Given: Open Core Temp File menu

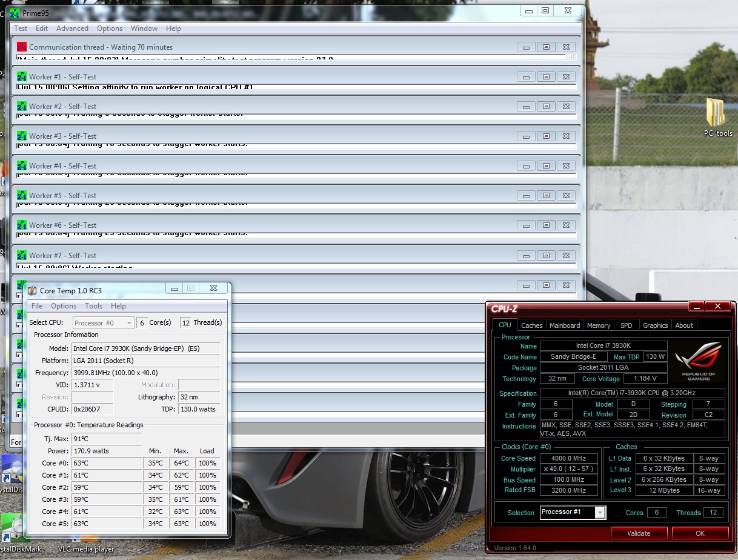Looking at the screenshot, I should tap(37, 306).
